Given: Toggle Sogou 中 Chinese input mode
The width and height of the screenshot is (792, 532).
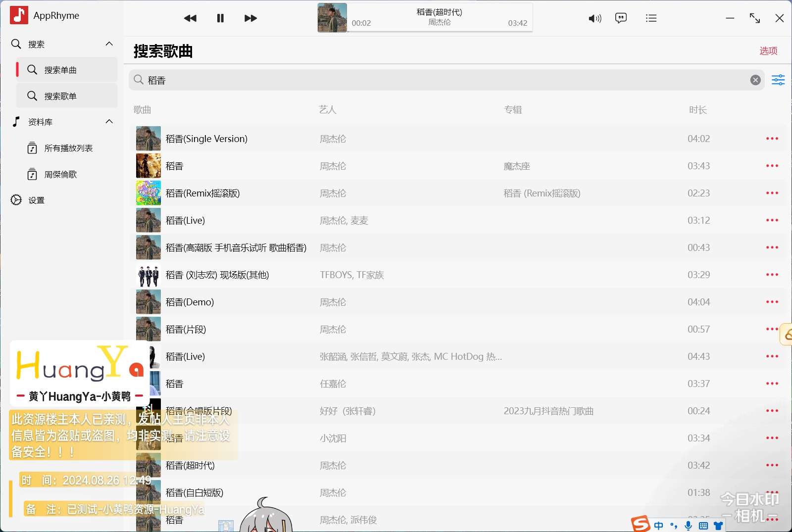Looking at the screenshot, I should tap(659, 526).
